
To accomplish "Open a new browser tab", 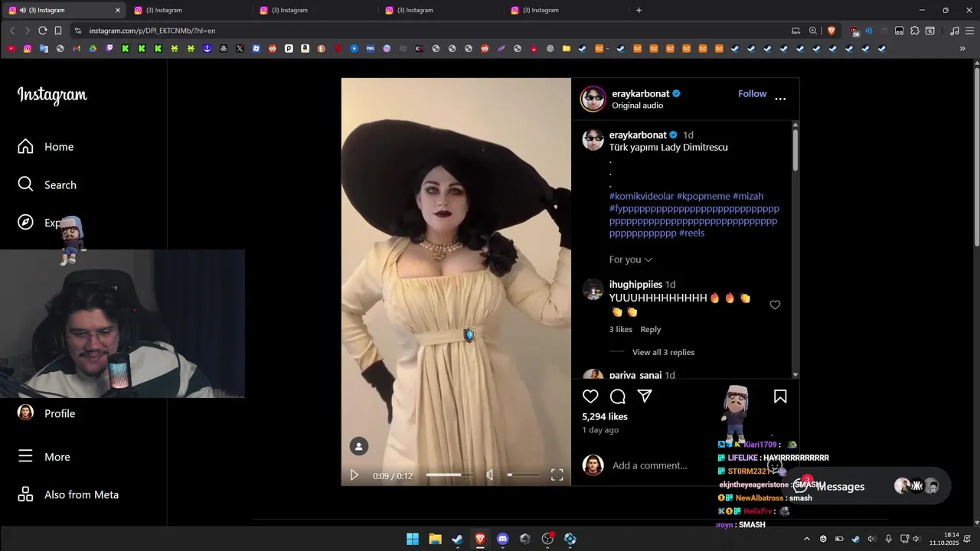I will click(x=639, y=10).
